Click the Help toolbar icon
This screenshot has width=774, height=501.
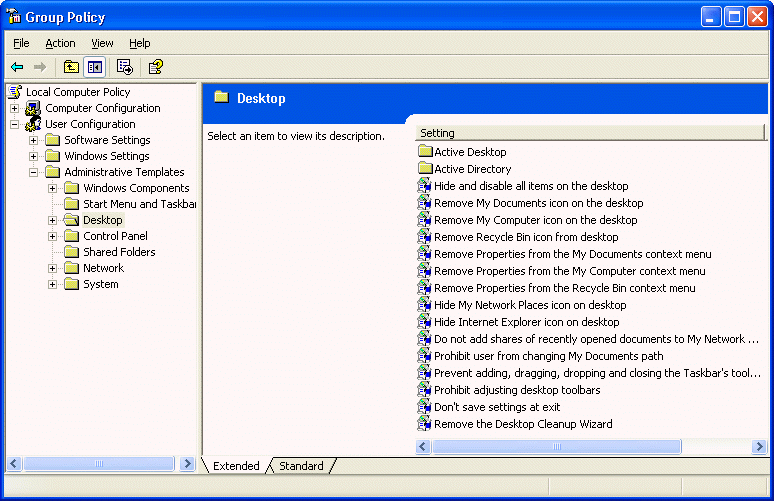pyautogui.click(x=156, y=67)
